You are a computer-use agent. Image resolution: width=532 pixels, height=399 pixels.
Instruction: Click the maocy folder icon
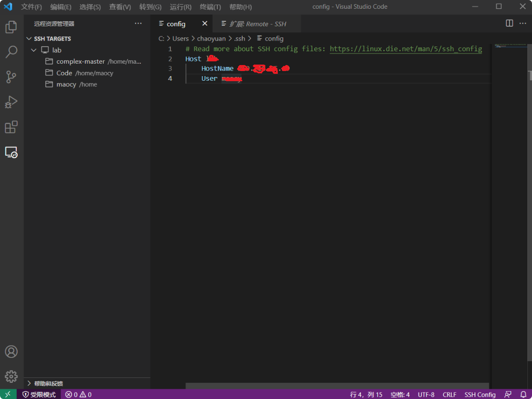pos(49,84)
